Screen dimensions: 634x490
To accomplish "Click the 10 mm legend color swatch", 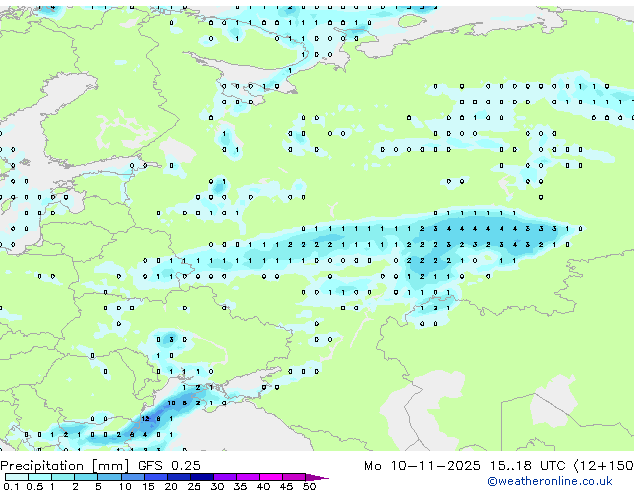I will tap(133, 477).
